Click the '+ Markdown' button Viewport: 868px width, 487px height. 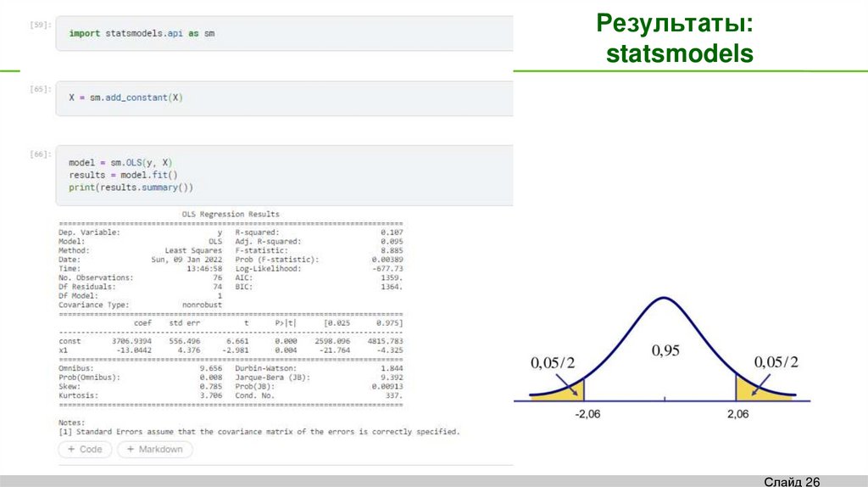(154, 450)
